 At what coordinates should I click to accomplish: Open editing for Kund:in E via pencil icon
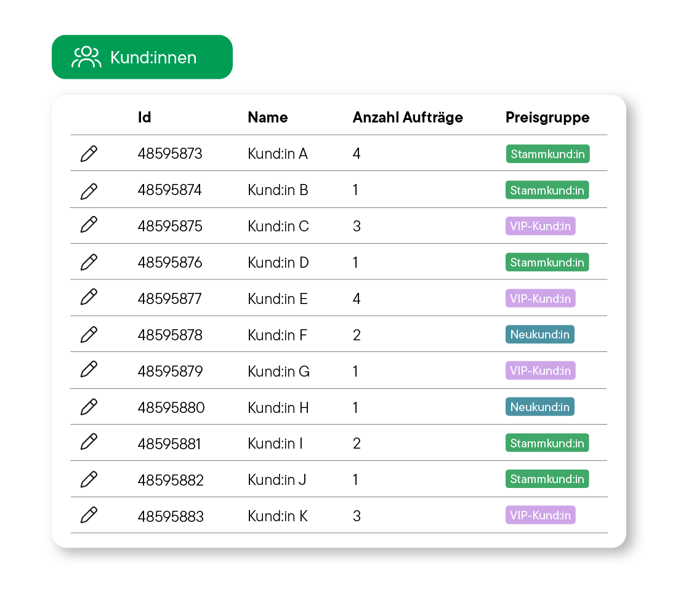[89, 298]
